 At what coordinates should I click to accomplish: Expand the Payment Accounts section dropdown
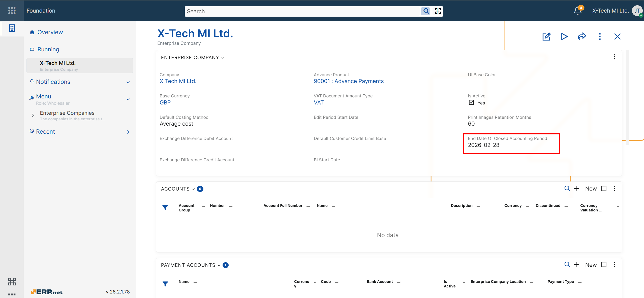click(x=219, y=265)
